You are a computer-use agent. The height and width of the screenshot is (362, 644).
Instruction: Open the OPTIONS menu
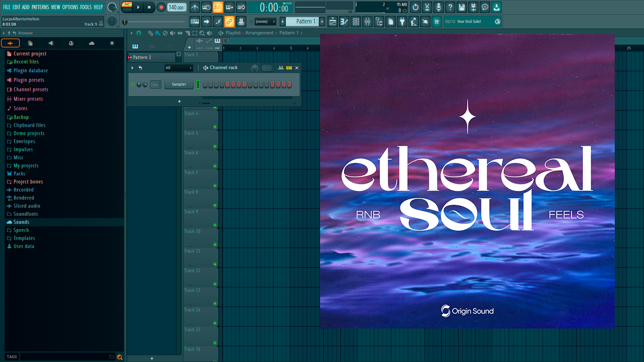pos(70,7)
